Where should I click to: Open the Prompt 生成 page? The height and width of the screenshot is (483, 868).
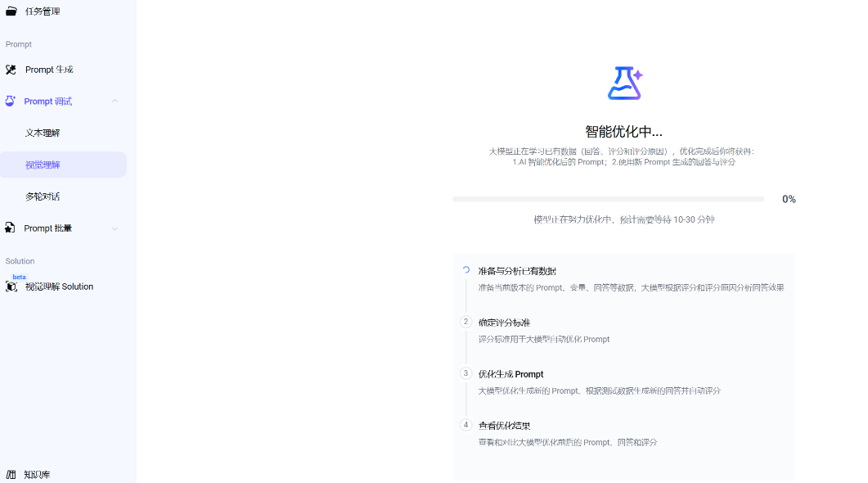(x=49, y=70)
